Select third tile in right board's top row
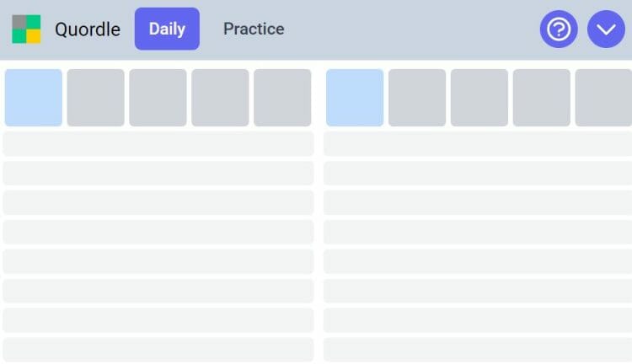Image resolution: width=632 pixels, height=364 pixels. click(479, 98)
